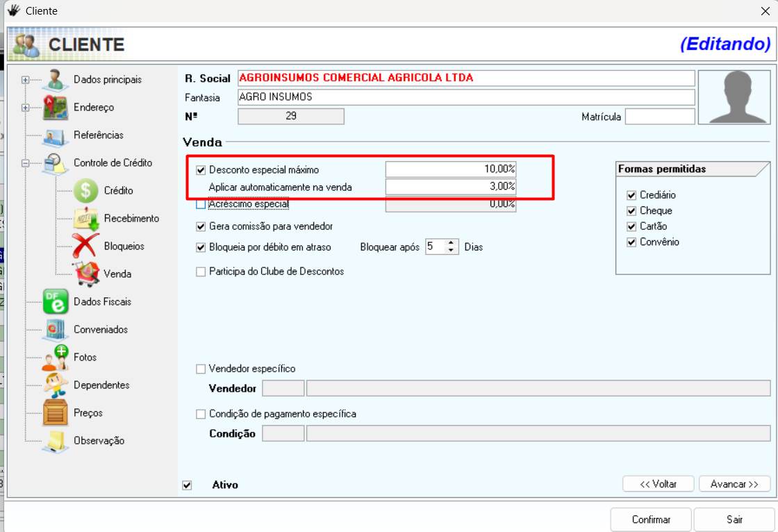Open Dados Fiscais DFe icon
This screenshot has height=532, width=778.
56,302
